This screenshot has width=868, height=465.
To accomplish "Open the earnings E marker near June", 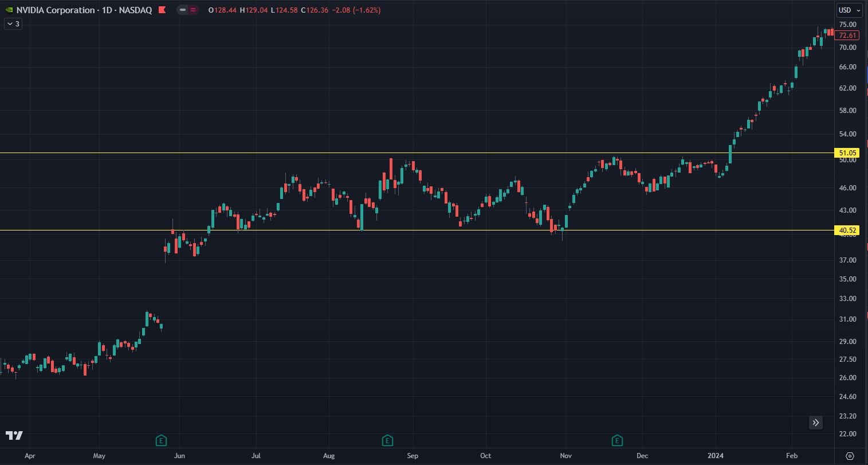I will (162, 440).
